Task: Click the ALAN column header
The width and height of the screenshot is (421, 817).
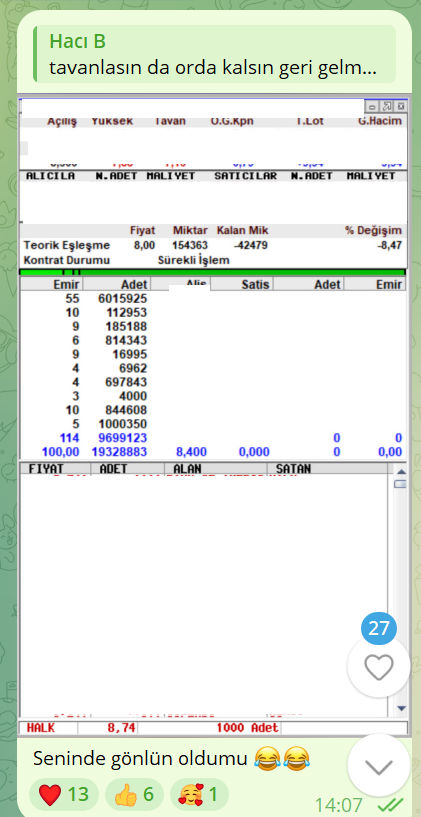Action: point(215,468)
